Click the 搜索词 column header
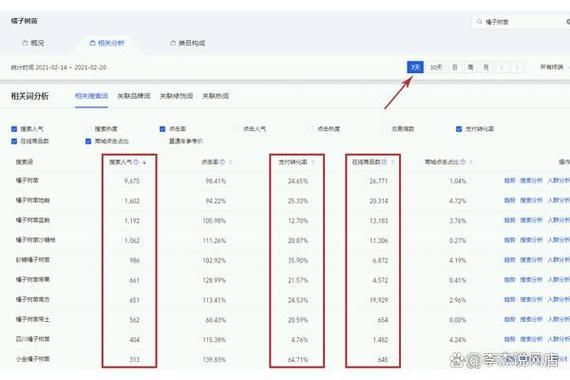 click(24, 162)
